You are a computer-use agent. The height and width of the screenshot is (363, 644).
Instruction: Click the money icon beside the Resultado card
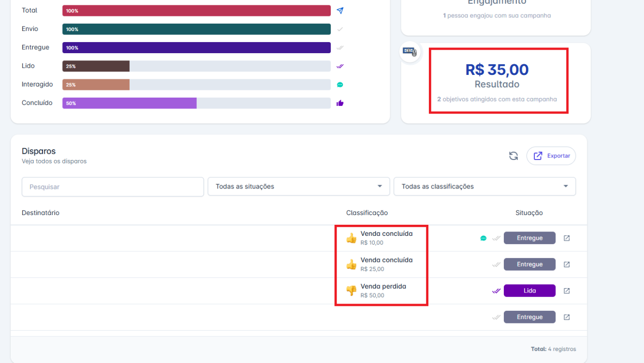tap(410, 51)
